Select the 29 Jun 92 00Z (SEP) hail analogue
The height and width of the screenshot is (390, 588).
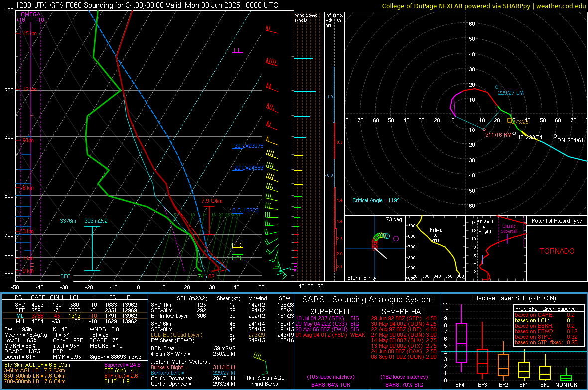coord(404,318)
